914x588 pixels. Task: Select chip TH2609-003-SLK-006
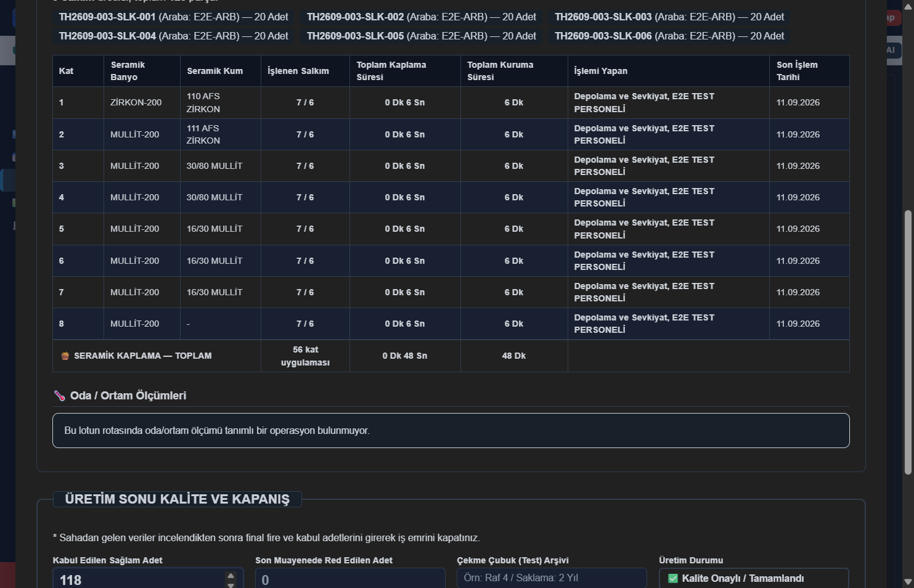(669, 36)
